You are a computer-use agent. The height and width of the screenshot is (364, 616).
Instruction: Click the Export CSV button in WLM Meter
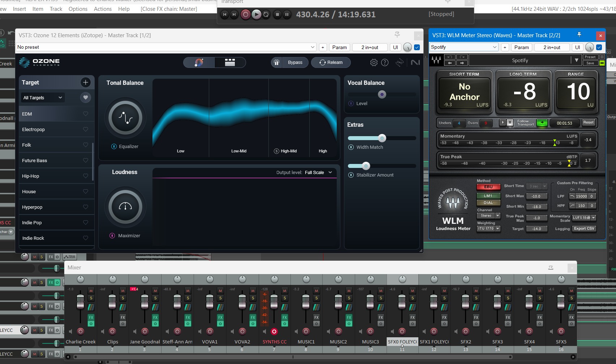click(584, 228)
